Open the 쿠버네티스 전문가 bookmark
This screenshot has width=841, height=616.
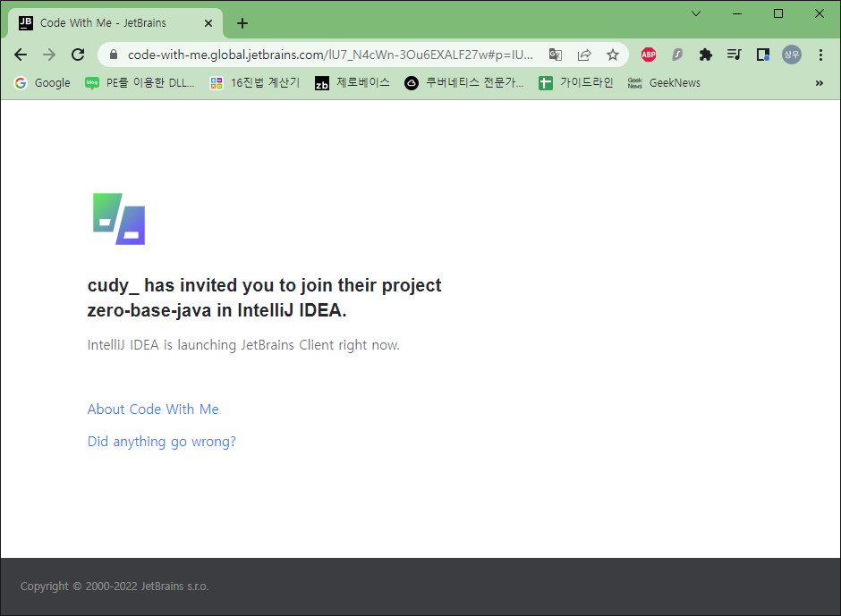pos(464,83)
